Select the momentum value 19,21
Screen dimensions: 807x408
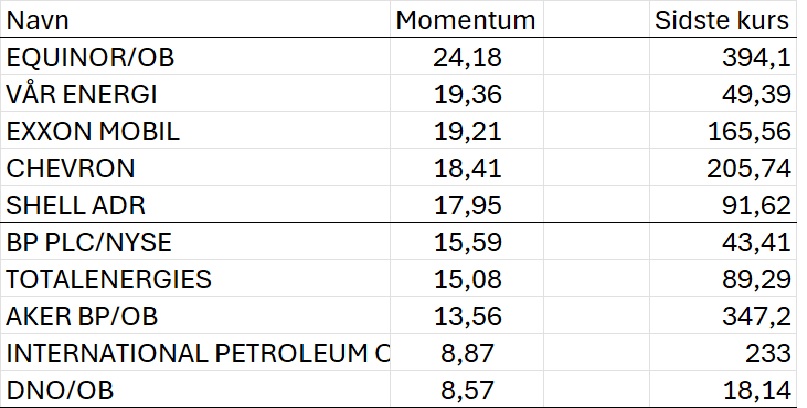tap(467, 131)
